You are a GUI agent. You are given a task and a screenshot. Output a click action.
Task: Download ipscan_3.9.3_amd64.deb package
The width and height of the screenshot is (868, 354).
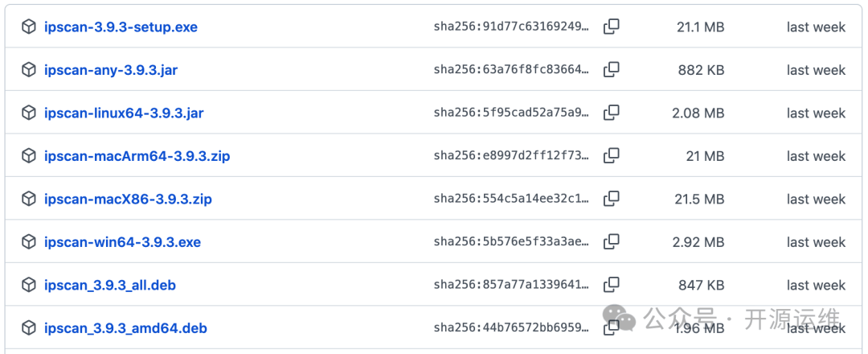pos(125,328)
